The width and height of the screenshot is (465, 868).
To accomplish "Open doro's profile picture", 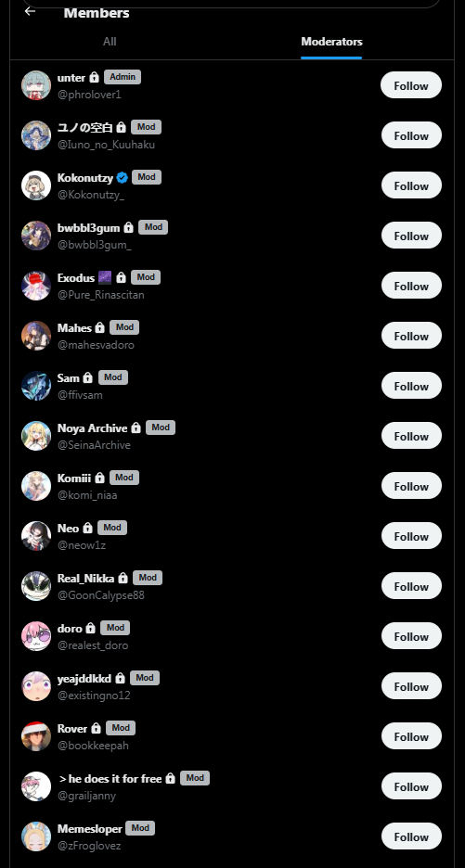I will point(36,636).
